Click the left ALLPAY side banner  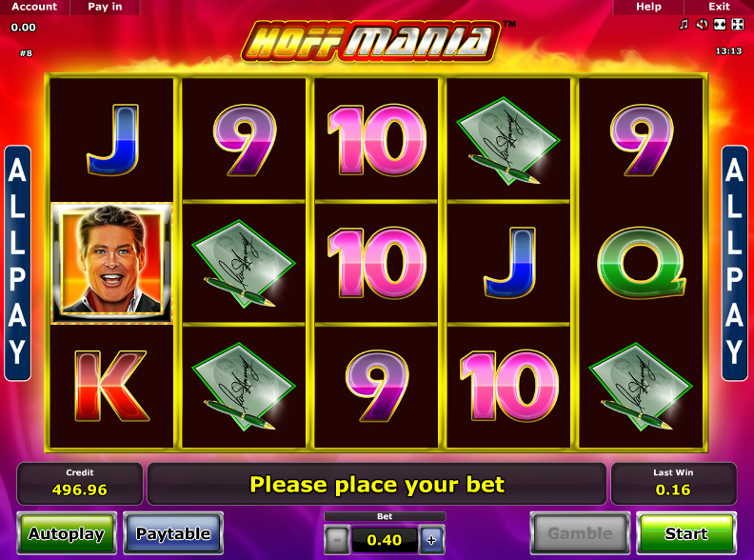pyautogui.click(x=18, y=263)
